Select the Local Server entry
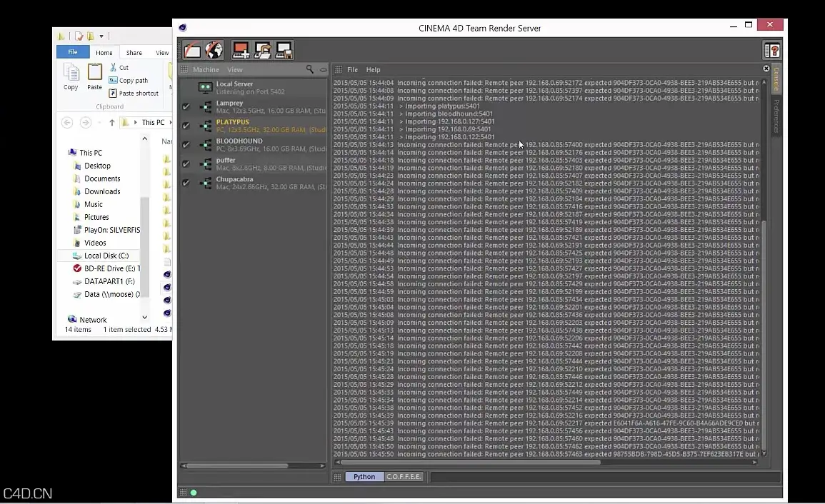This screenshot has width=825, height=504. tap(253, 87)
